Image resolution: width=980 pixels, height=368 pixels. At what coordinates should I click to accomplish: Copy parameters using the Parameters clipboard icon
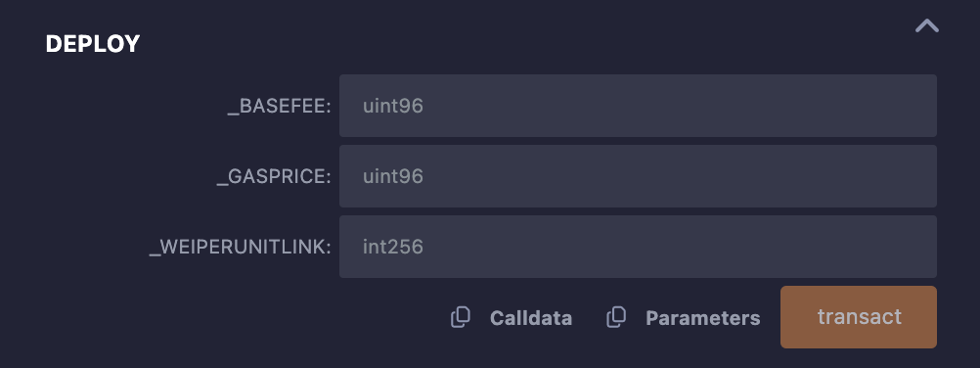pos(616,317)
